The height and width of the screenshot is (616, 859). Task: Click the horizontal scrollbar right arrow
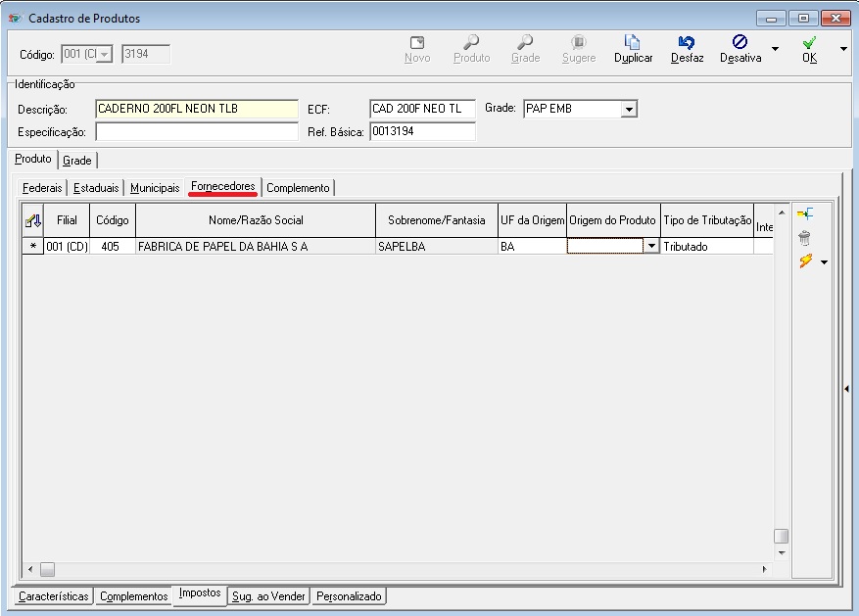[765, 569]
